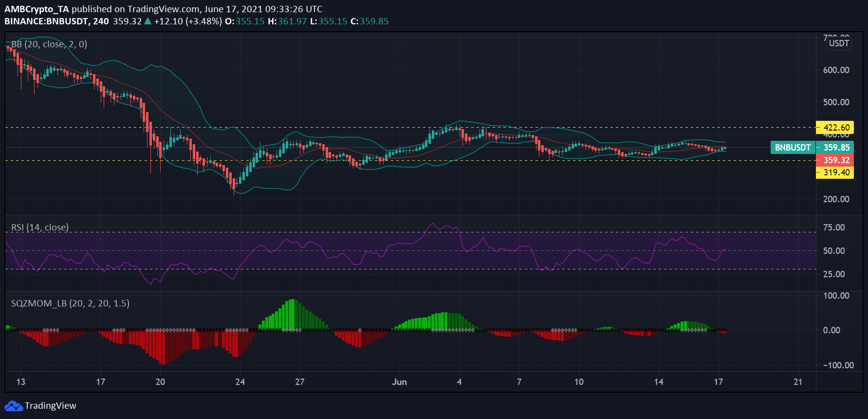
Task: Click the 359.32 red price label
Action: point(835,160)
